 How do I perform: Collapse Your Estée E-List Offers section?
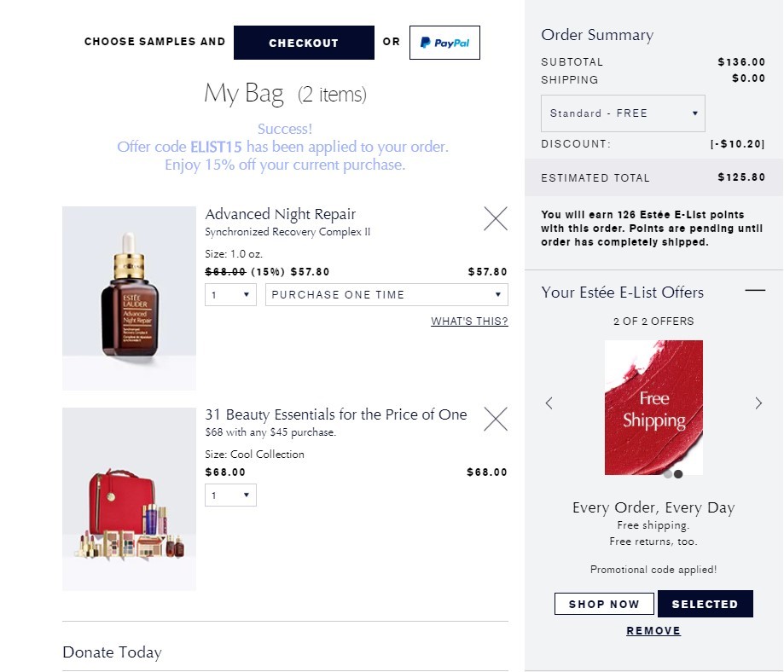[x=755, y=291]
